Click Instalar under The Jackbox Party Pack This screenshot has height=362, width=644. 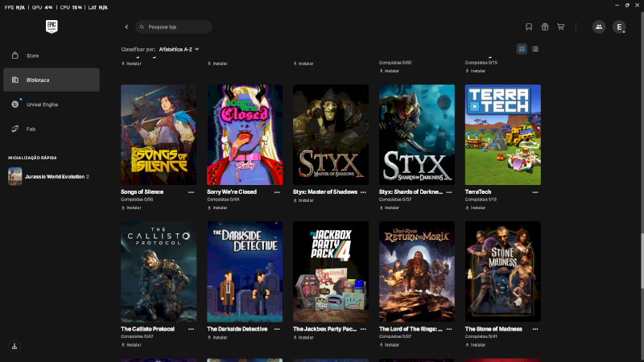[303, 337]
